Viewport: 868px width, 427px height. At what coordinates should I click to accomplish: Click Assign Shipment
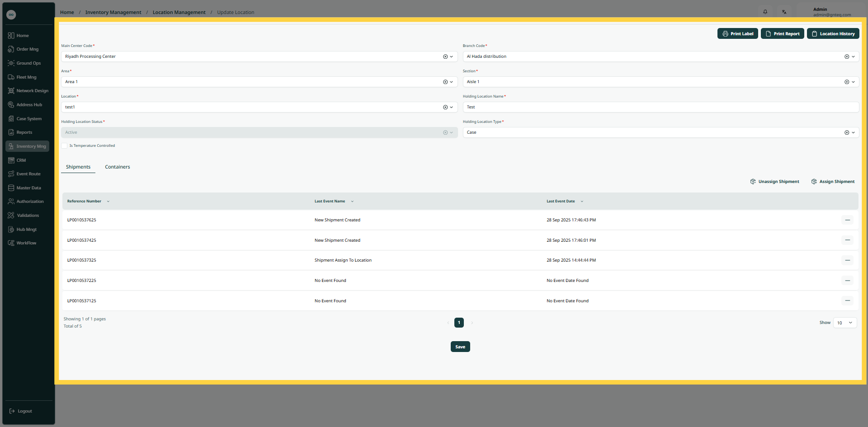[833, 182]
